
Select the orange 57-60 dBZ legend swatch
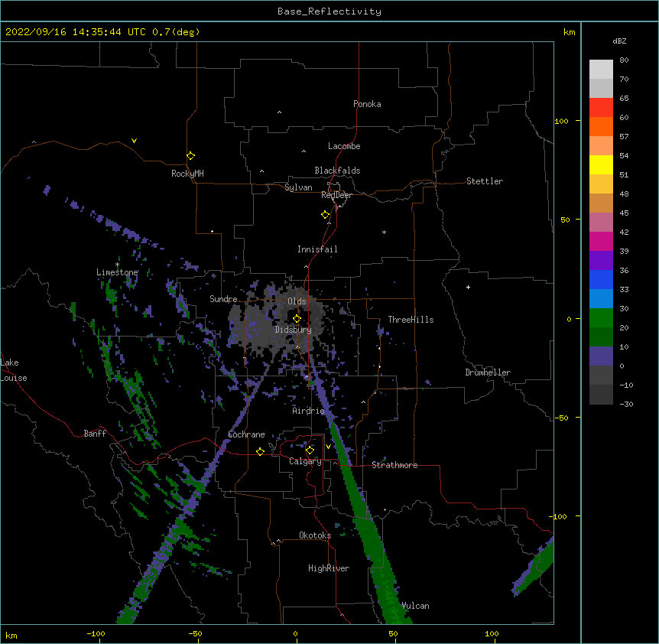(x=601, y=126)
